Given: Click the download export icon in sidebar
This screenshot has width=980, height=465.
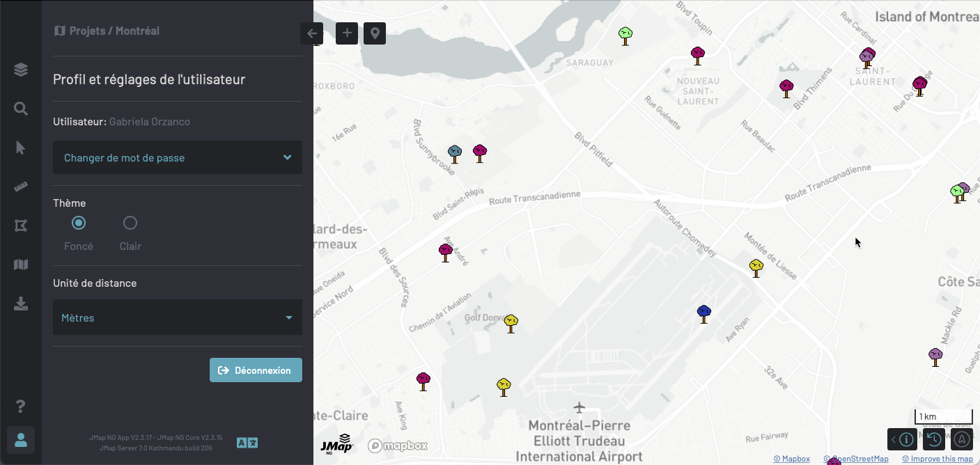Looking at the screenshot, I should pyautogui.click(x=21, y=304).
